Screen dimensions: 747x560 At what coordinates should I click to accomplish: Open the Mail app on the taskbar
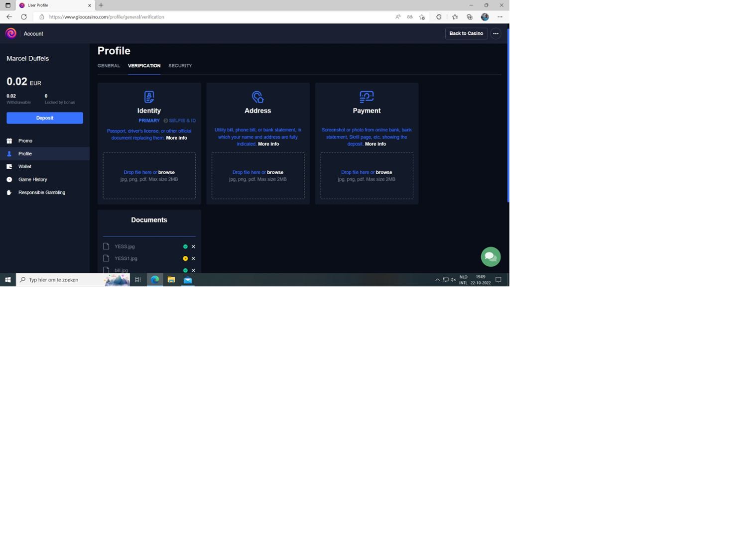[188, 280]
